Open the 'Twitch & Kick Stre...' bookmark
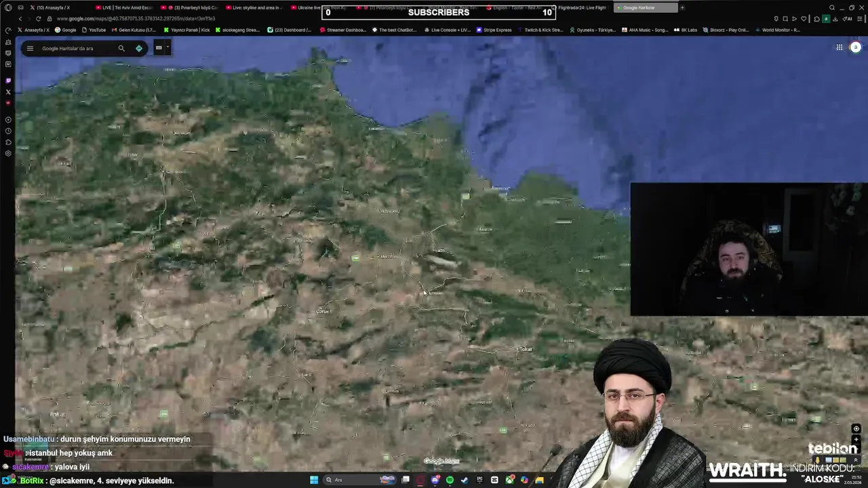This screenshot has height=488, width=868. [540, 30]
